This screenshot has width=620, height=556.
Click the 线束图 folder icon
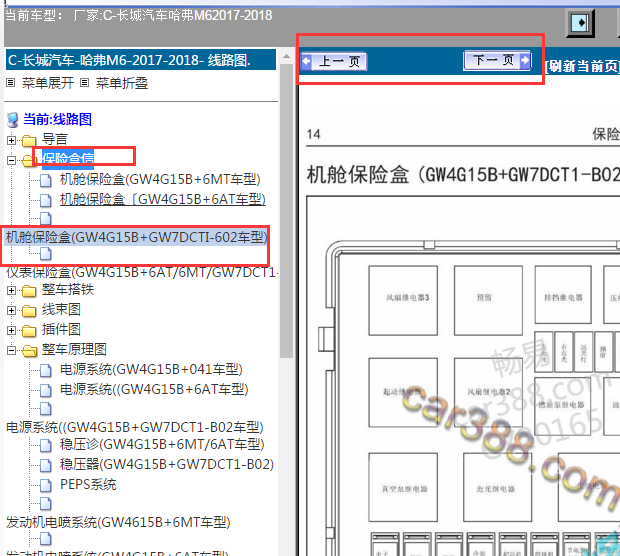(x=29, y=311)
